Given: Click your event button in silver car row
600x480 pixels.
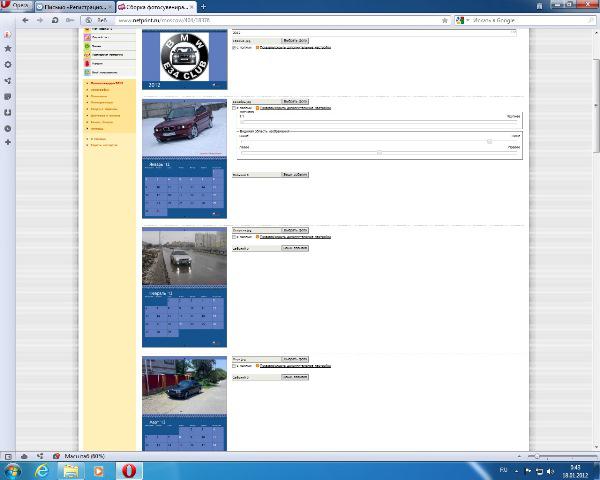Looking at the screenshot, I should point(295,248).
